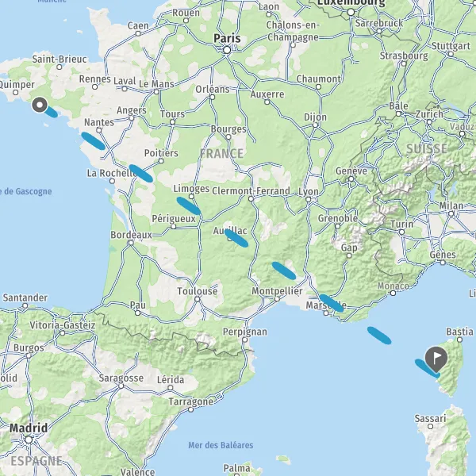Click the Lyon city dot

point(309,199)
